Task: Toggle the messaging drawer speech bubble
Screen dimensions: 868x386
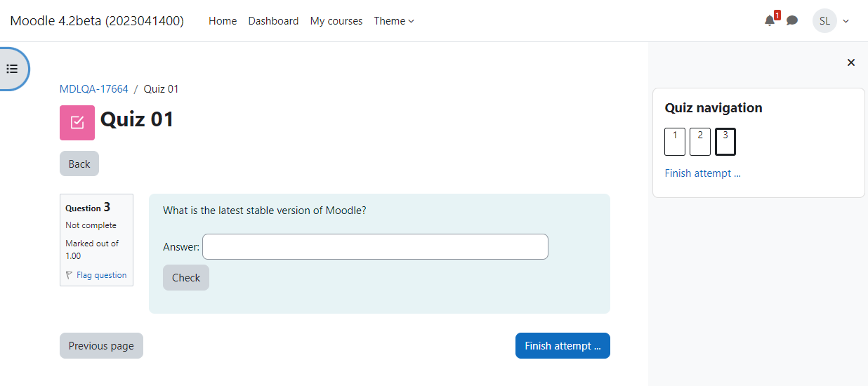Action: [x=792, y=21]
